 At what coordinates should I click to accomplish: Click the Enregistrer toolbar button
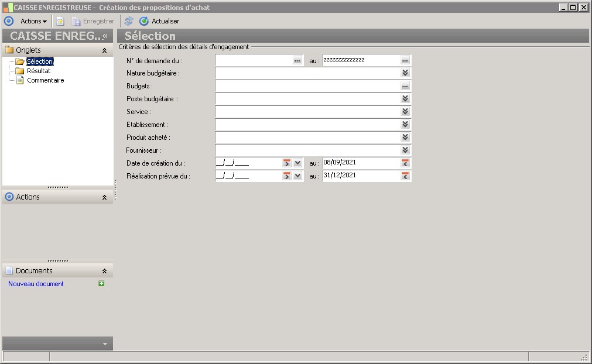coord(93,22)
